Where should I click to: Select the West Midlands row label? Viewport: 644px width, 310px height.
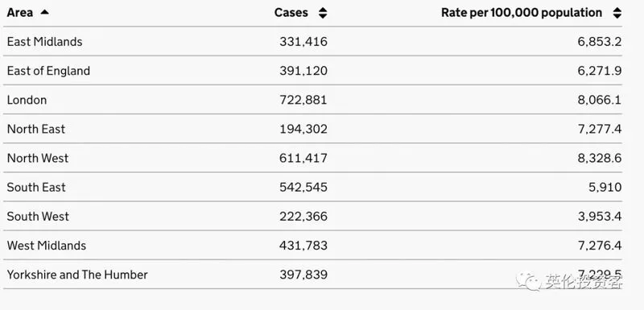(47, 246)
